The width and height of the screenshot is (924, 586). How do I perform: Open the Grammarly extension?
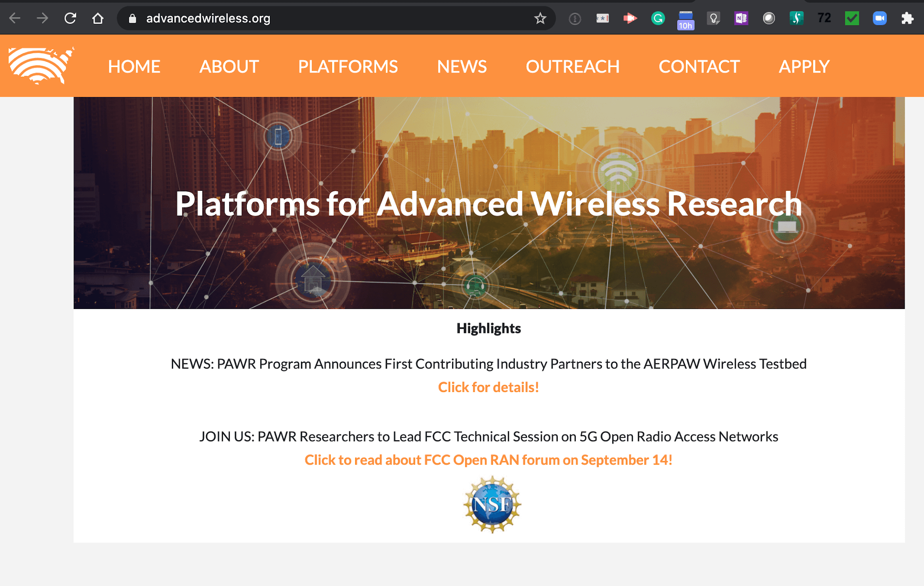pyautogui.click(x=658, y=18)
